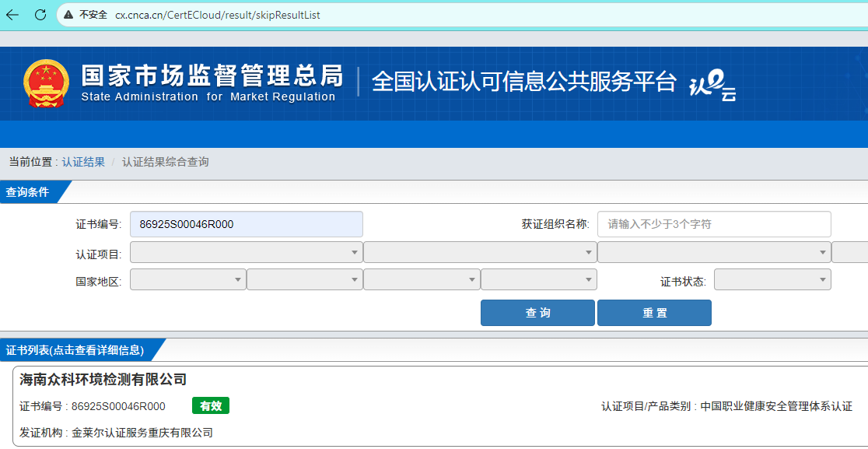Reload the page with refresh icon
This screenshot has height=449, width=868.
click(40, 15)
